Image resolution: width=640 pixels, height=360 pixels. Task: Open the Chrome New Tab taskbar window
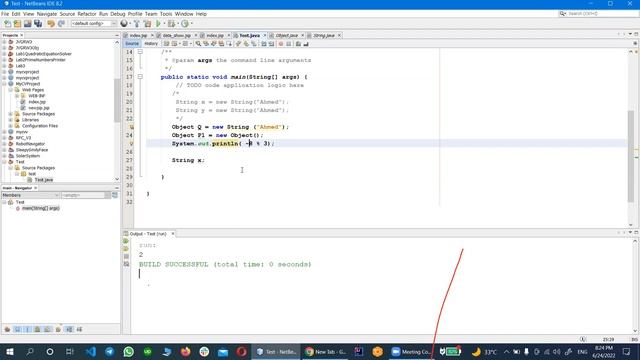[x=325, y=351]
